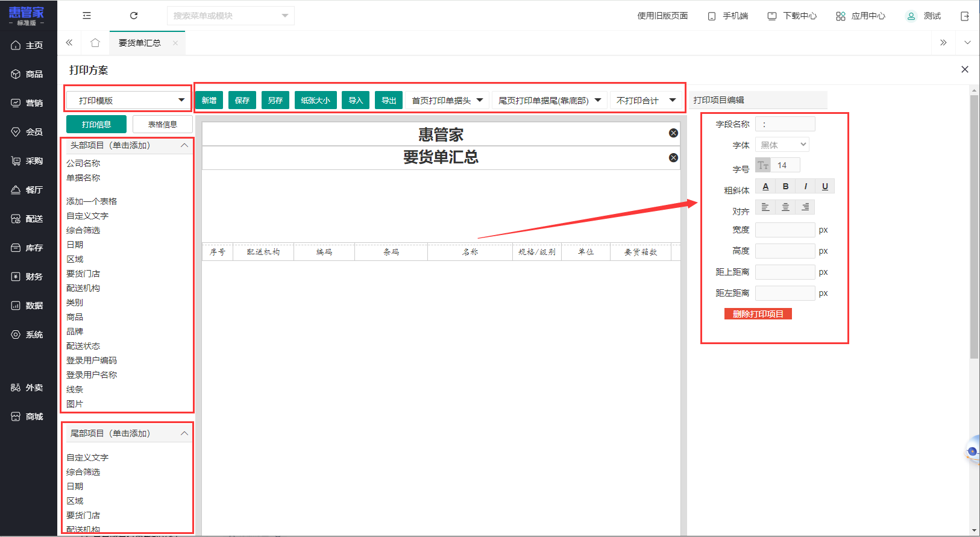Open the 外卖 sidebar module
980x537 pixels.
pos(28,388)
